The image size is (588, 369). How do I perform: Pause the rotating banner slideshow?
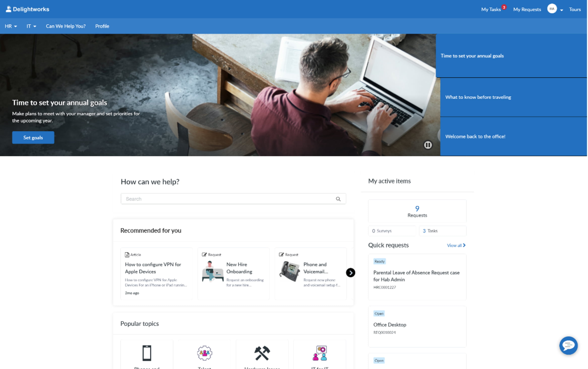(428, 145)
